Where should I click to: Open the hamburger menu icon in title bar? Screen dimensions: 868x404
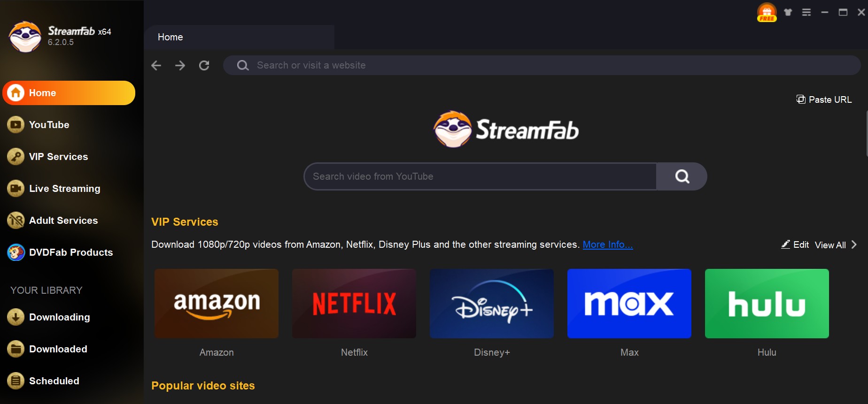point(806,12)
